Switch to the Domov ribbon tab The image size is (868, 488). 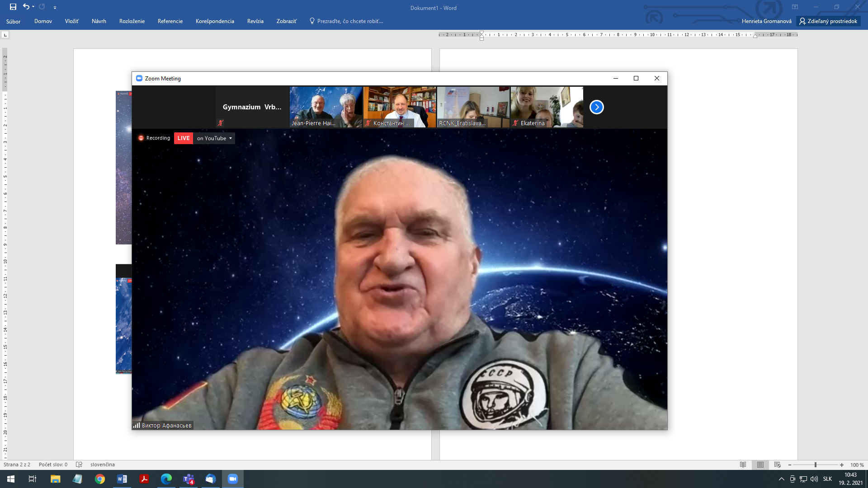pos(43,21)
